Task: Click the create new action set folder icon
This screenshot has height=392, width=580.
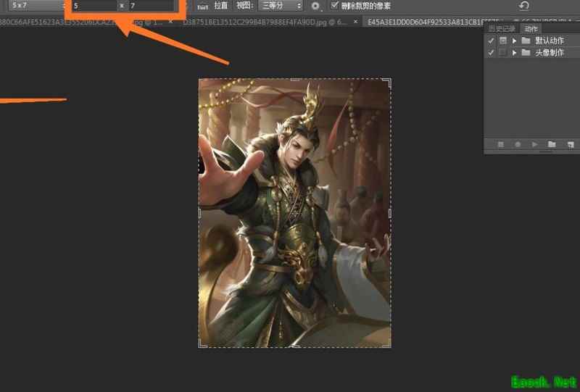Action: 551,145
